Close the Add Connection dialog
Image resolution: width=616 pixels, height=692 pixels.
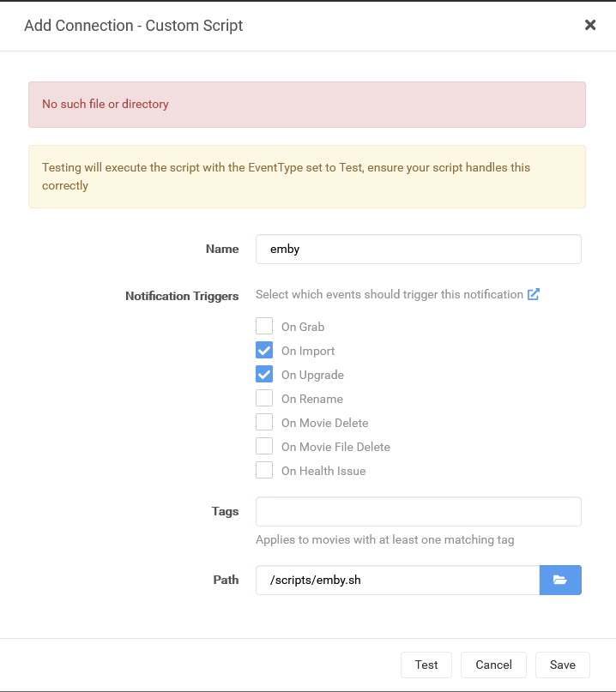[590, 25]
